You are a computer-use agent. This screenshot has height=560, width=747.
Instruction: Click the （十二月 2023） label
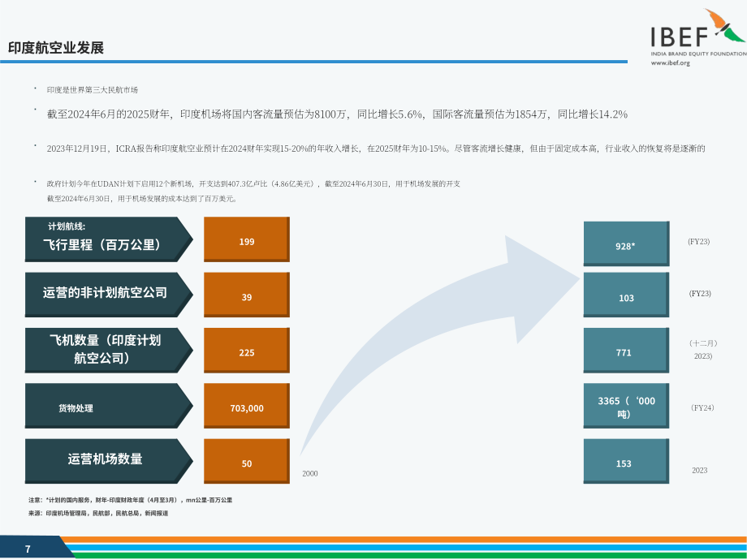703,350
